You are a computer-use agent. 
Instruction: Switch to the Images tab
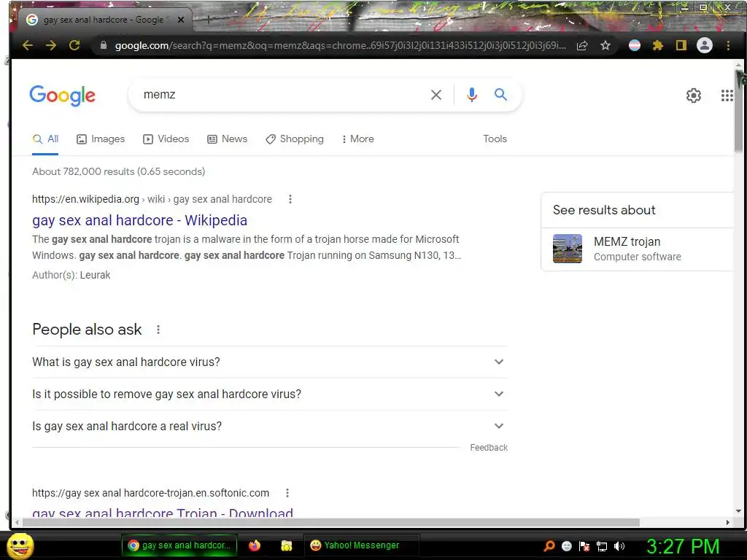[101, 139]
